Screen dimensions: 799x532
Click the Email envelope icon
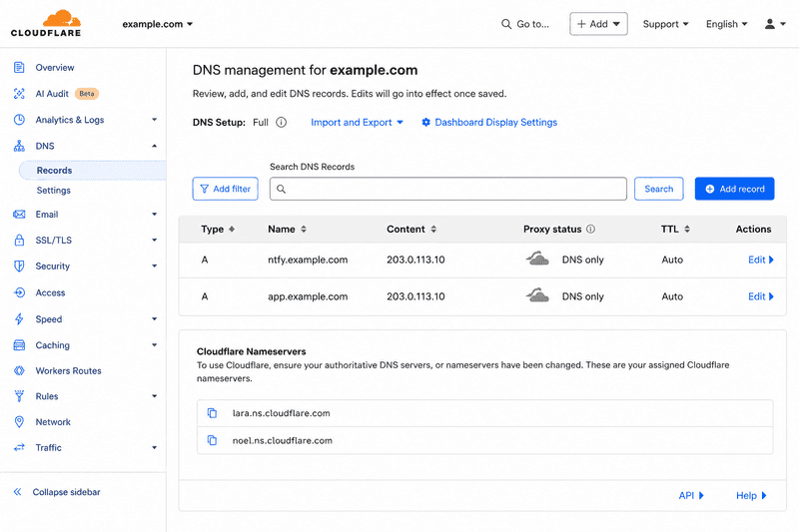19,215
